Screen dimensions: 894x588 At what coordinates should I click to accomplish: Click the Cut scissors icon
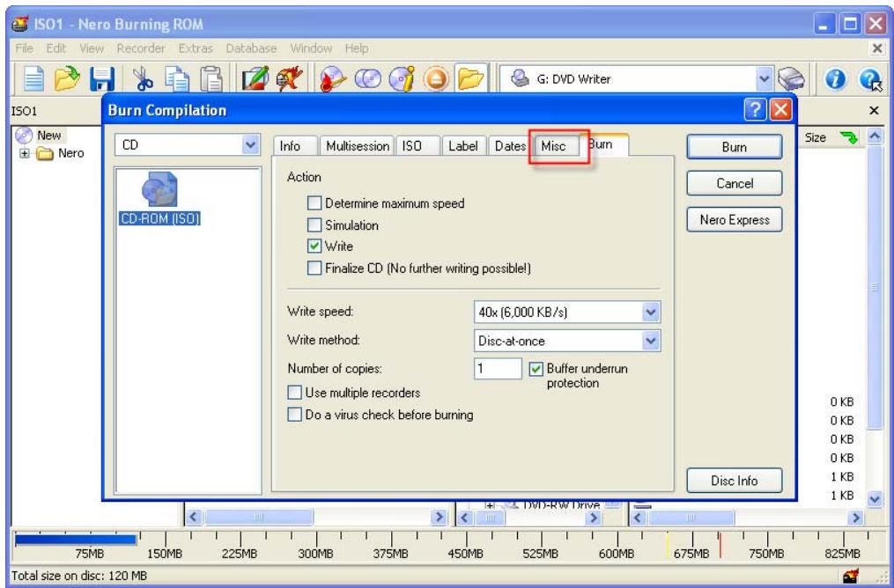pos(142,79)
